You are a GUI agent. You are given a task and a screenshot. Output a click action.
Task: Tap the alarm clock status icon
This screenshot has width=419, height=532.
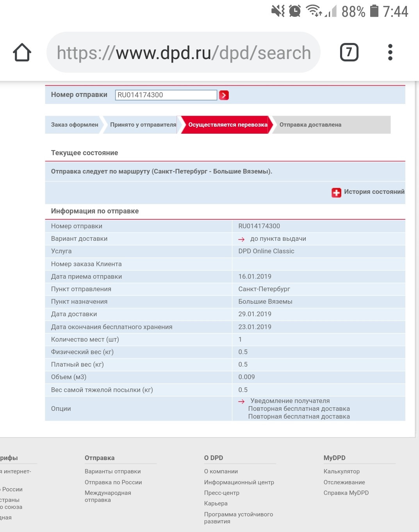coord(295,11)
